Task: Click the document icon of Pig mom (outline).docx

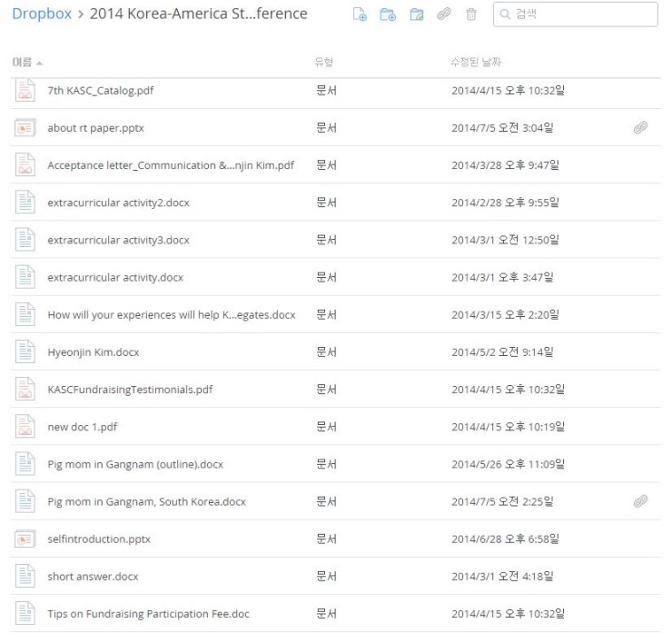Action: (x=25, y=464)
